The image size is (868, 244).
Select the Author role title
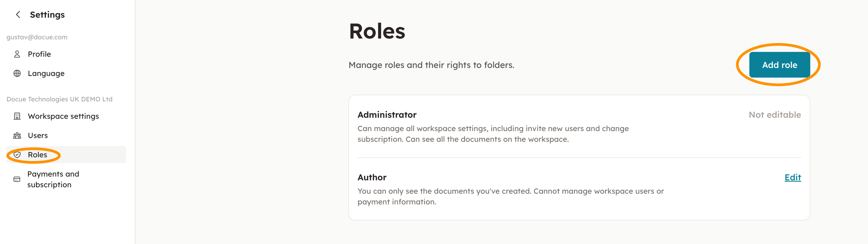pyautogui.click(x=372, y=177)
